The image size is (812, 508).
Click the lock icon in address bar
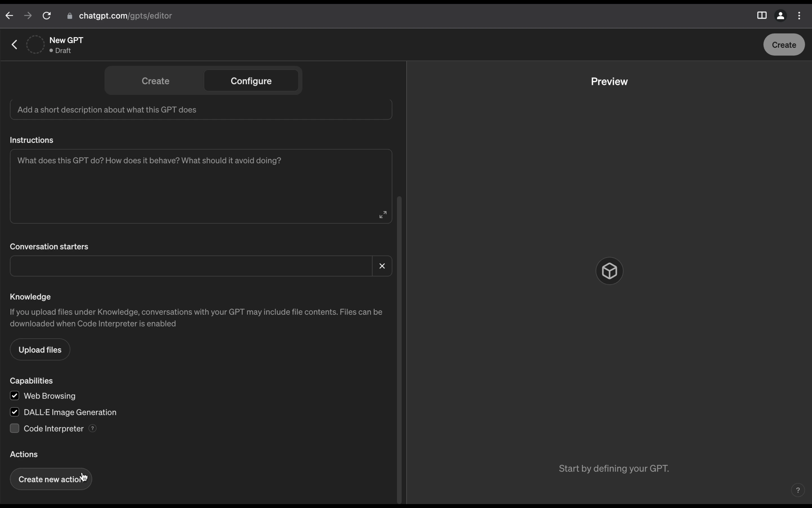[70, 16]
